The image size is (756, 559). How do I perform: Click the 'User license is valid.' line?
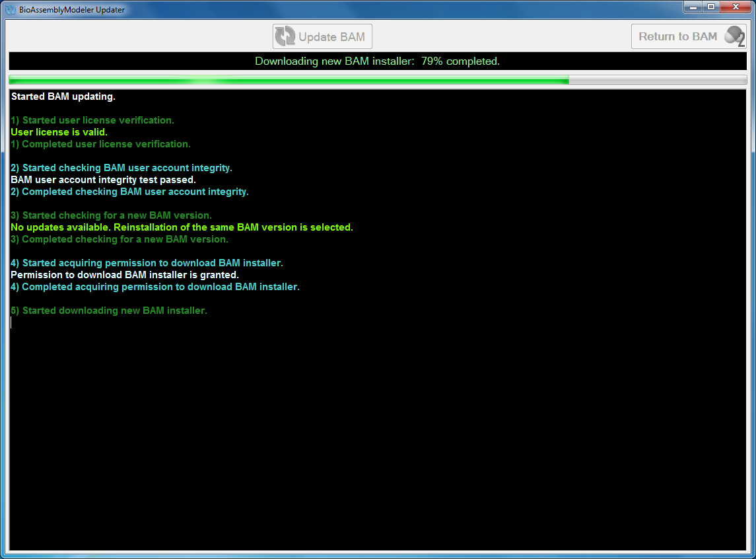click(x=59, y=132)
